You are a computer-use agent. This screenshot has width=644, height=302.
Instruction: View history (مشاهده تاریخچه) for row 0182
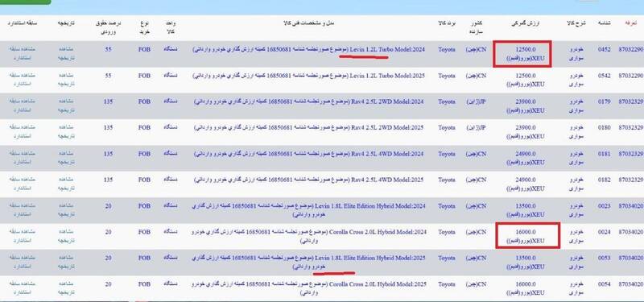tap(66, 184)
